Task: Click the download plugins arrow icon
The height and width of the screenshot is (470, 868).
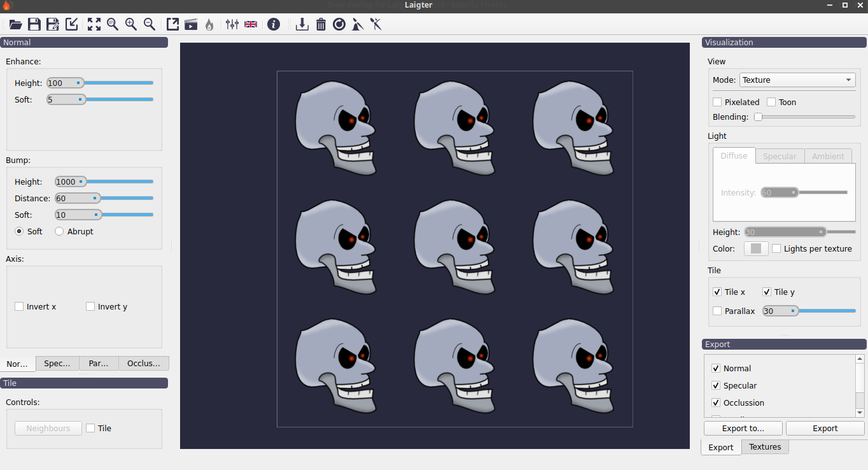Action: (302, 24)
